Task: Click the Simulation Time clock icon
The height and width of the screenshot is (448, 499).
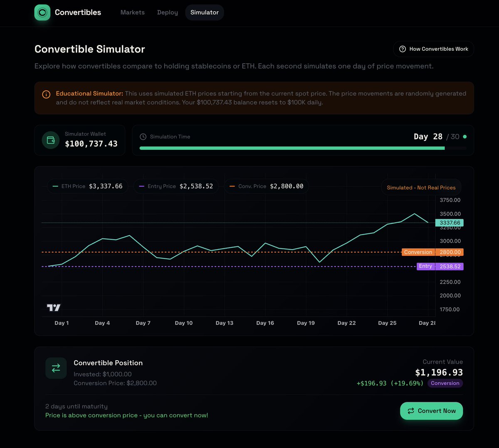Action: pos(143,136)
